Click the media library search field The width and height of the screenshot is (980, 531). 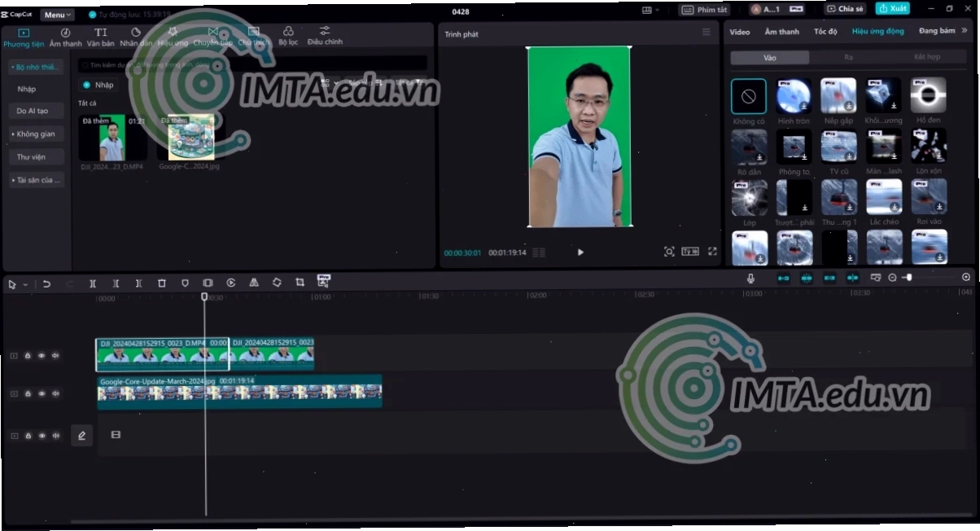point(252,64)
